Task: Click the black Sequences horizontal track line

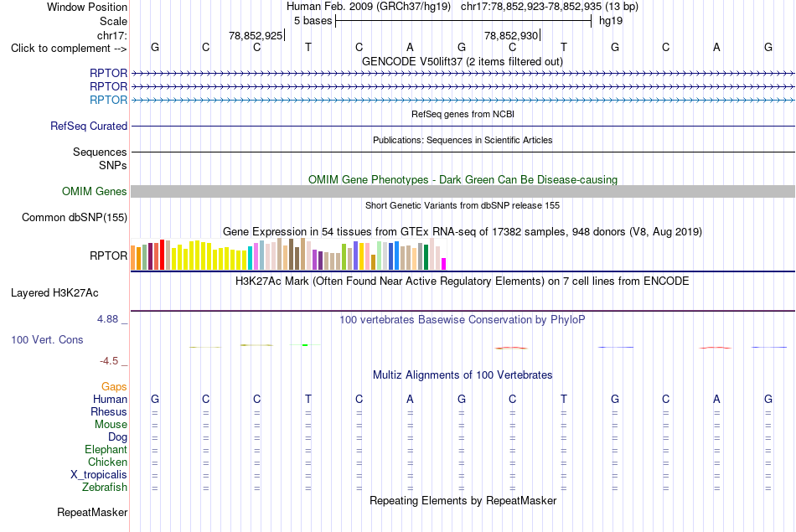Action: [463, 152]
